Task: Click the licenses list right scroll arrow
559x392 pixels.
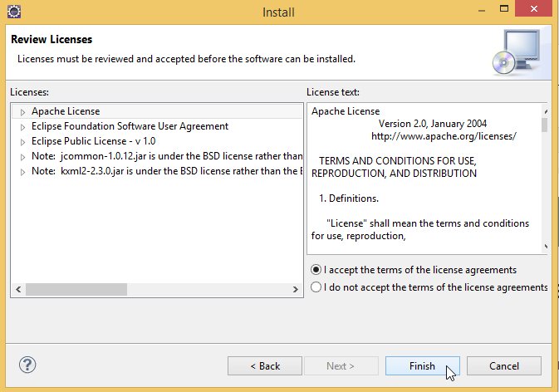Action: tap(296, 289)
